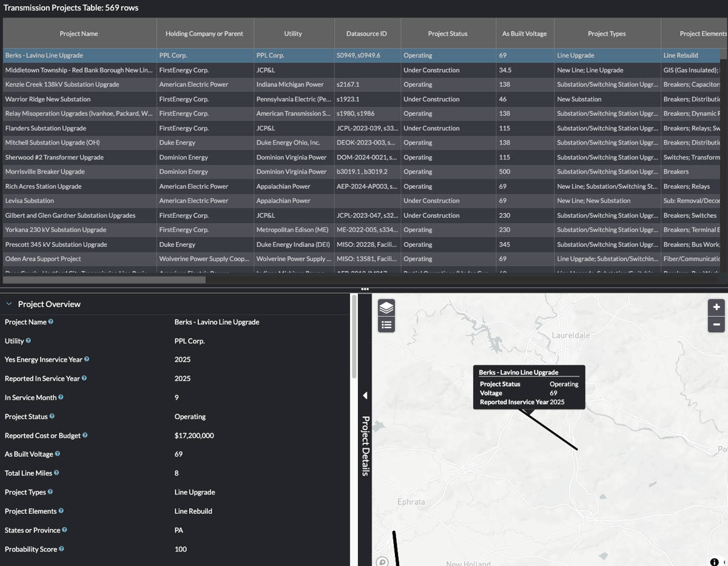Select Middletown Township - Red Bank Borough row
The image size is (728, 566).
[362, 70]
